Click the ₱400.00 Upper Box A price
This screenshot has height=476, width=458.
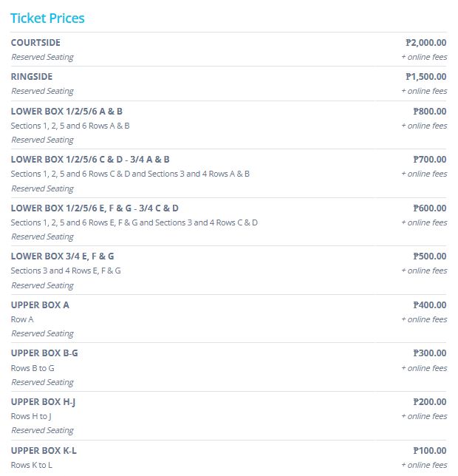pos(429,305)
